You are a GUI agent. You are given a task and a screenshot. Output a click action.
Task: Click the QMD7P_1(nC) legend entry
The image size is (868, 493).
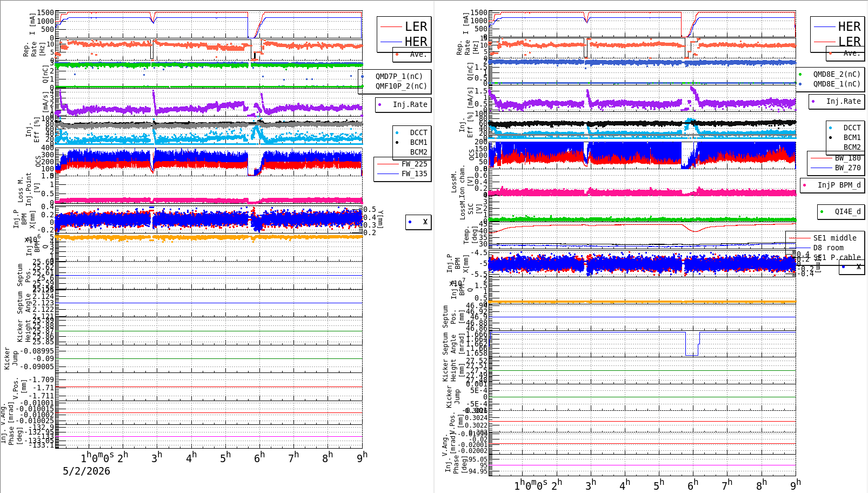[399, 76]
